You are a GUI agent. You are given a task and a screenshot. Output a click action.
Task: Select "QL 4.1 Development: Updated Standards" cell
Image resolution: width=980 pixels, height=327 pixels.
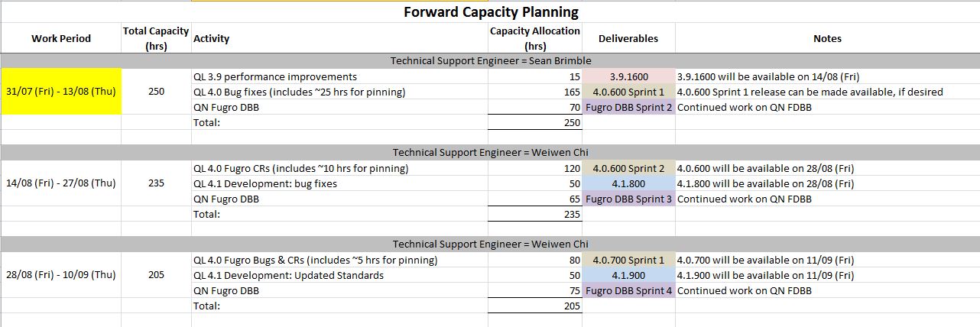(289, 275)
